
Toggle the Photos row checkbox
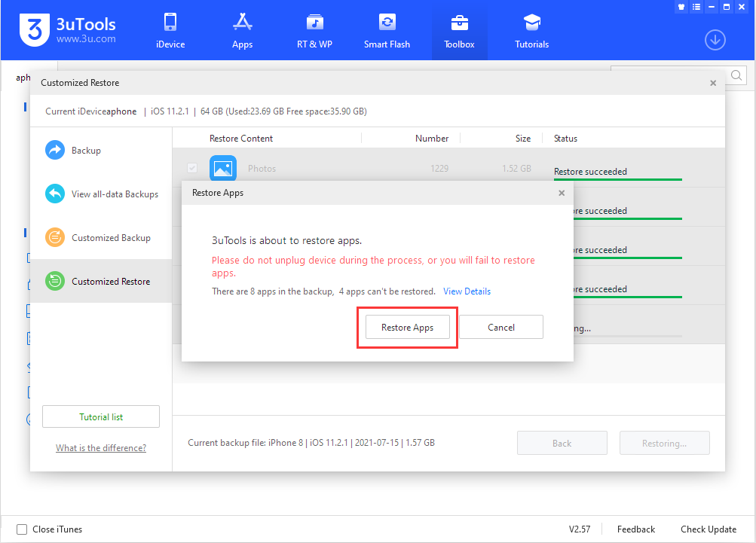[192, 168]
